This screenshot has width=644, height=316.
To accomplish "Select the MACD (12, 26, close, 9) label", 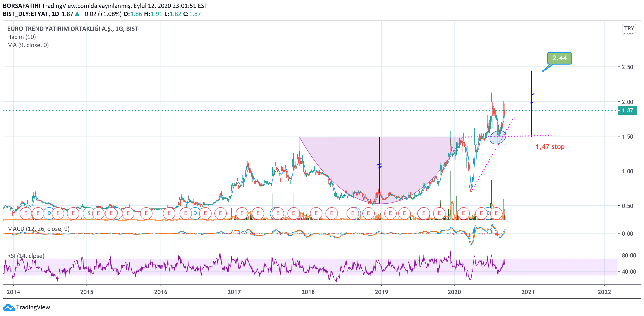I will click(x=38, y=229).
